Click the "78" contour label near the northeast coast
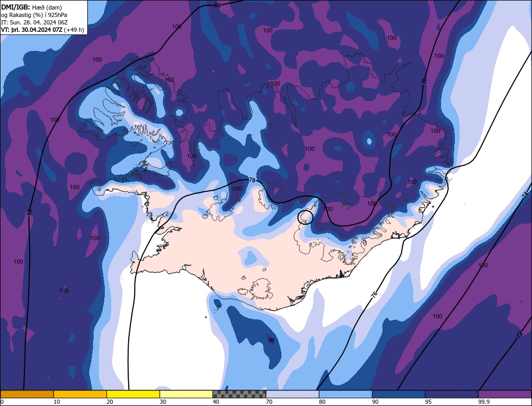532x406 pixels. [x=424, y=81]
